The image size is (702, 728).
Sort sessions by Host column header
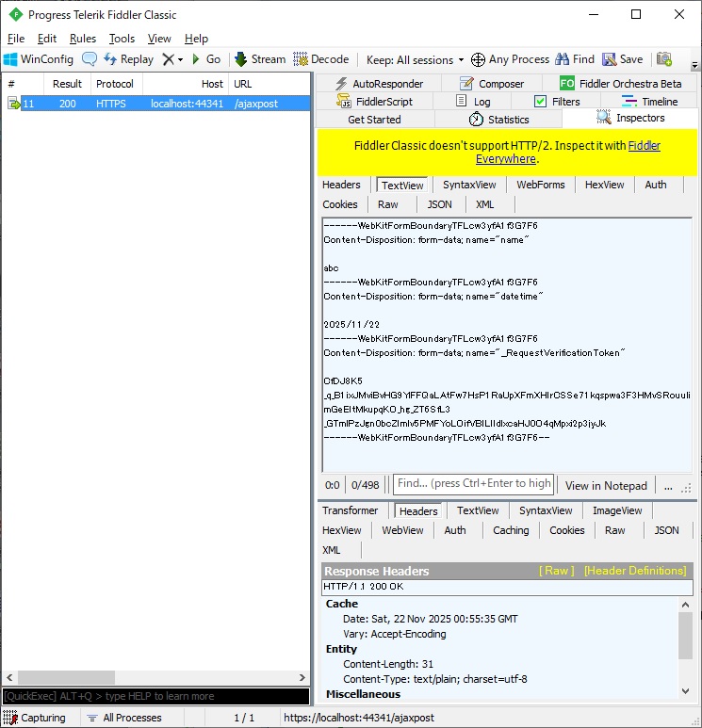(186, 84)
